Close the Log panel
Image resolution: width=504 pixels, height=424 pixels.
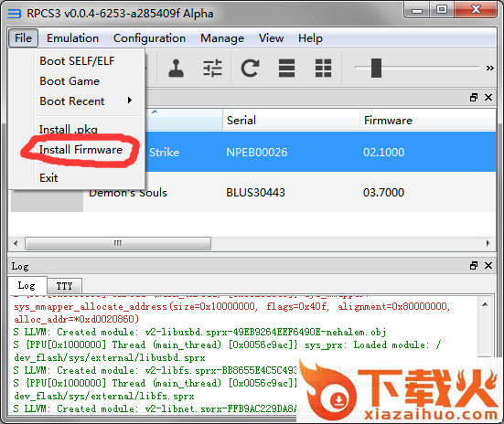[x=488, y=266]
